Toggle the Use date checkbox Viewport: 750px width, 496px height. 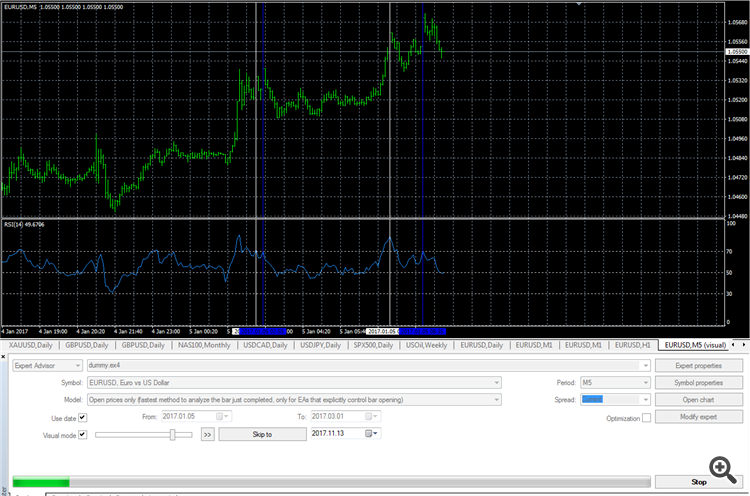click(83, 418)
